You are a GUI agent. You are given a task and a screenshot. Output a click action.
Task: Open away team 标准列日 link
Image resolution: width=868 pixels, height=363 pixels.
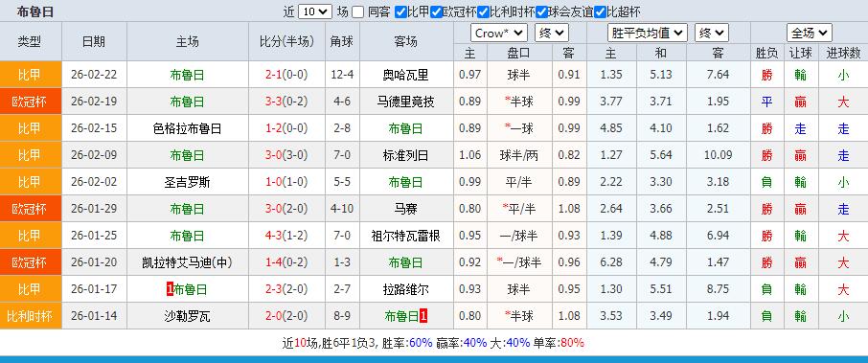coord(406,155)
